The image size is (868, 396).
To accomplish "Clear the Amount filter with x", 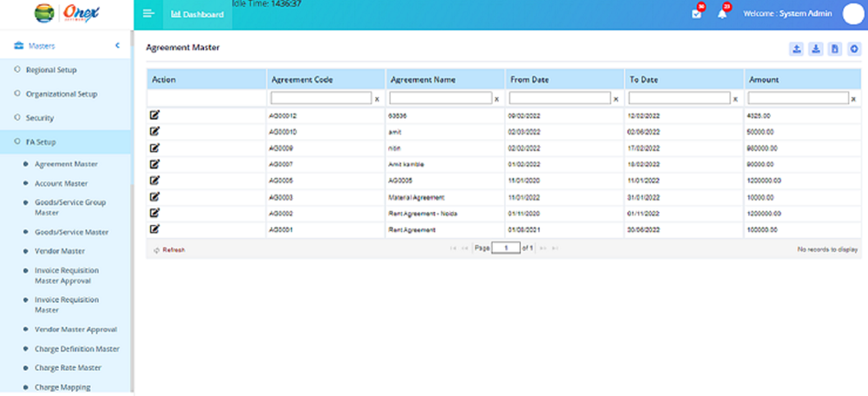I will 853,99.
